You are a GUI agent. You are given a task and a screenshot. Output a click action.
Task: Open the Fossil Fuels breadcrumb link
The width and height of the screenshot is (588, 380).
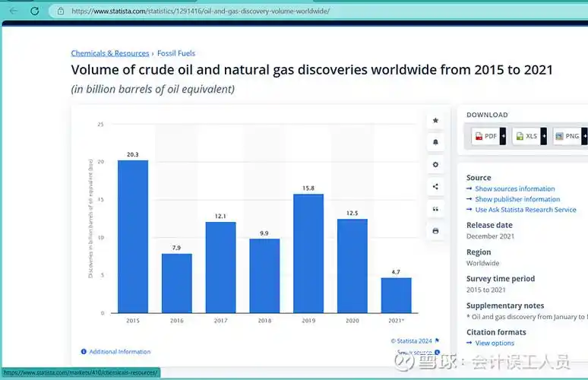click(x=176, y=53)
